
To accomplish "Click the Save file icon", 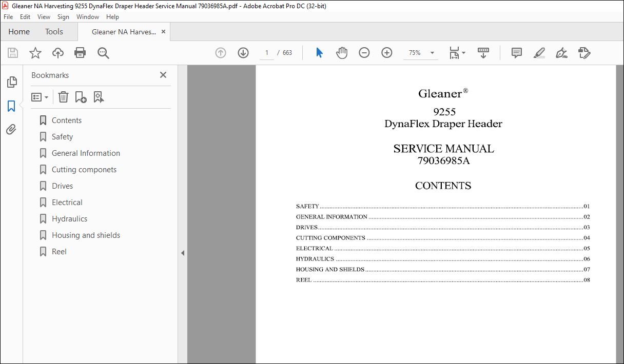I will tap(13, 53).
